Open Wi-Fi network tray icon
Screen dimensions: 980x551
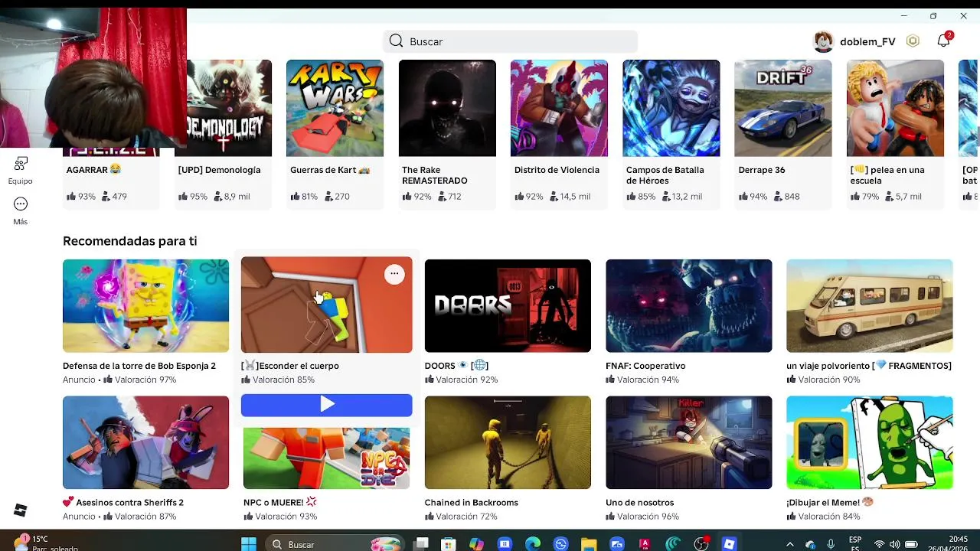click(x=880, y=544)
